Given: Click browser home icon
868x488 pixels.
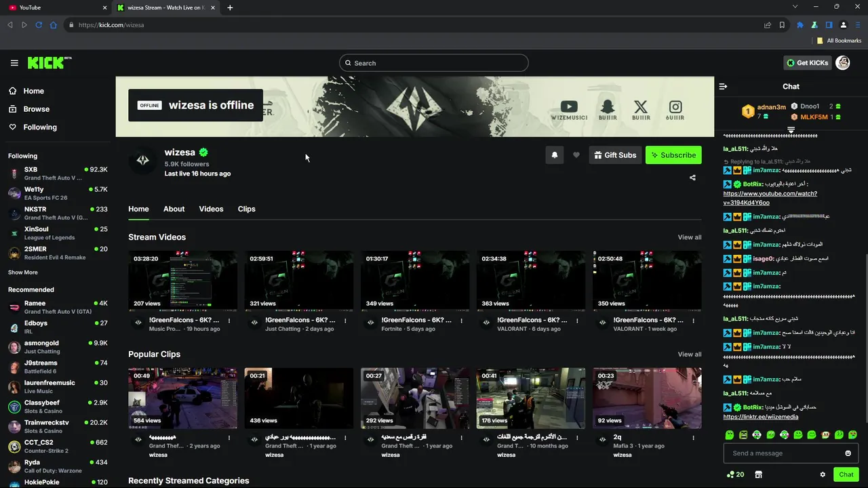Looking at the screenshot, I should (54, 25).
